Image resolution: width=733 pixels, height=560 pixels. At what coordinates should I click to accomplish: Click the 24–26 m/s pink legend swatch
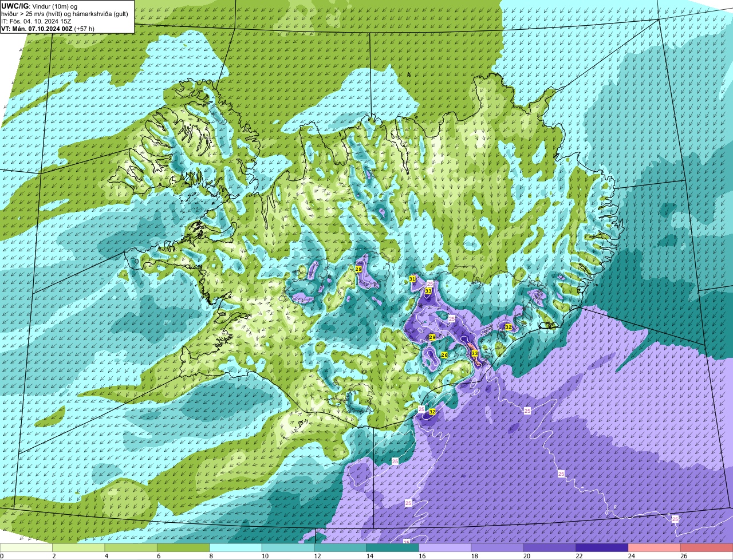tap(655, 547)
